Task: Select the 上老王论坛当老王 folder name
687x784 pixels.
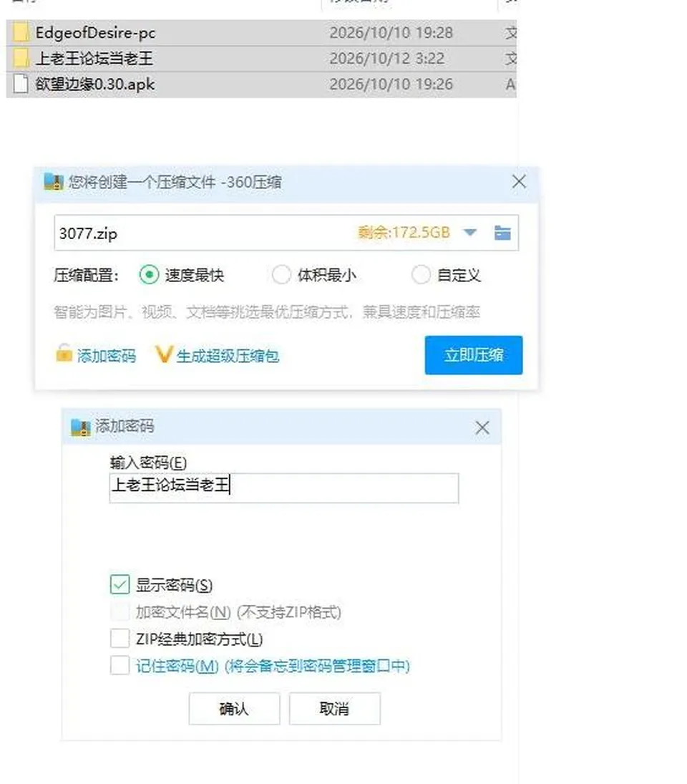Action: tap(94, 59)
